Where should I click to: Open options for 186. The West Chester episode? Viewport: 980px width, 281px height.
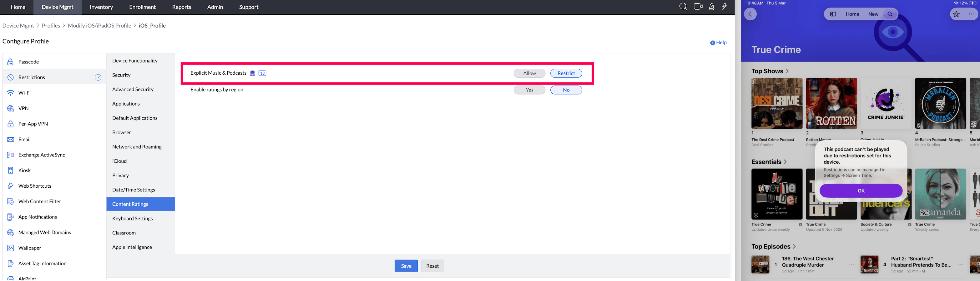click(851, 265)
